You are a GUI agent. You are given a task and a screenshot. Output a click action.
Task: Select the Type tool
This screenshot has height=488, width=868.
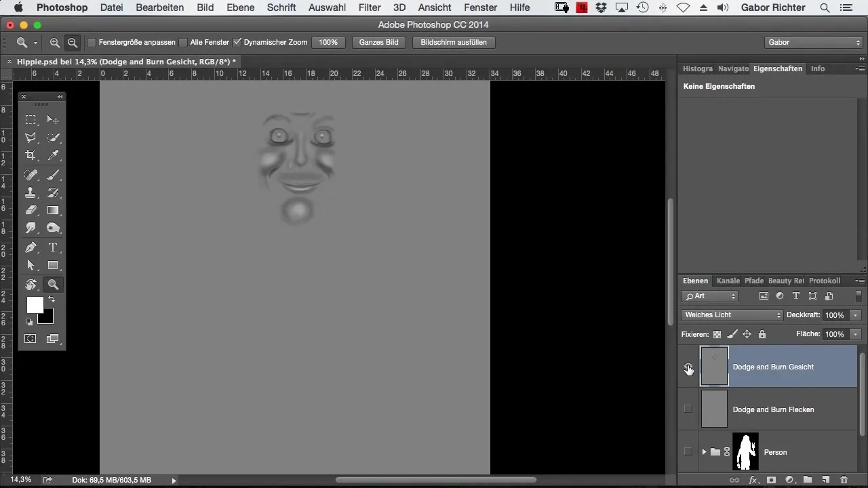(53, 247)
